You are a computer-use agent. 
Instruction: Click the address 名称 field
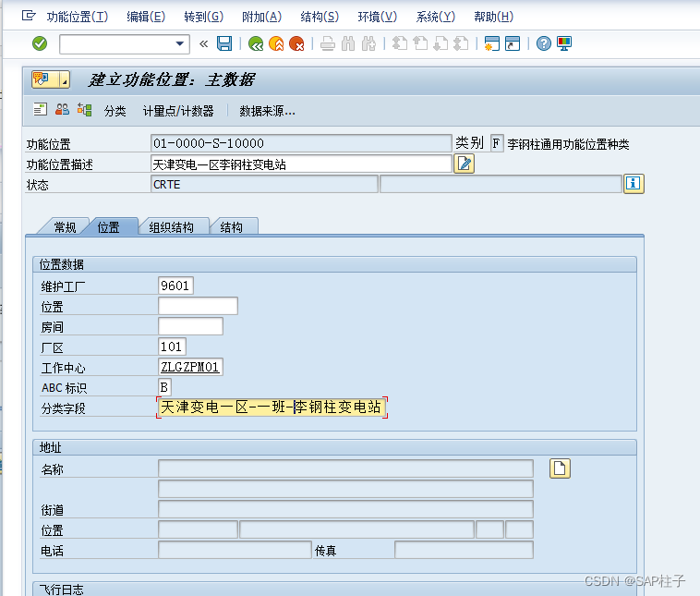345,468
